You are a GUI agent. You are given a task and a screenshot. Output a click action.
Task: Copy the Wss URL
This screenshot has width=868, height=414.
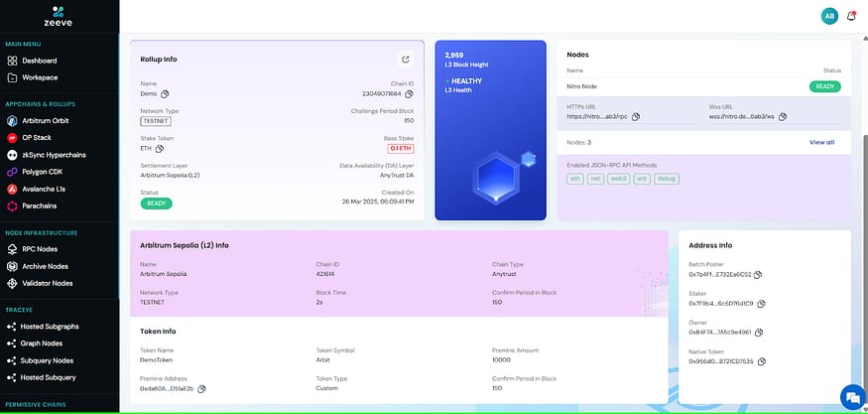coord(783,117)
